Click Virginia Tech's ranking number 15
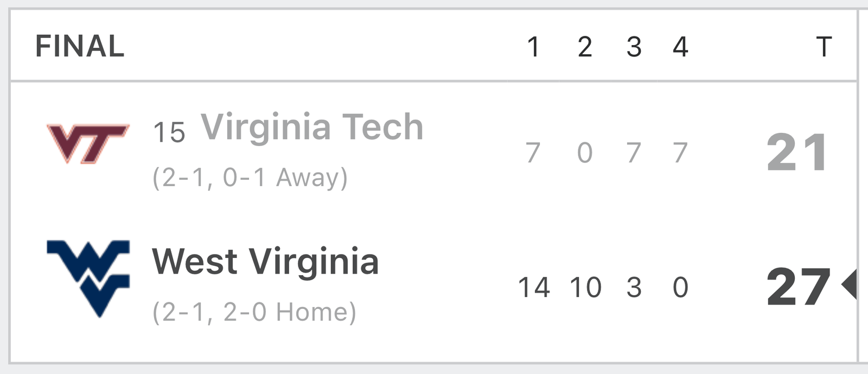The height and width of the screenshot is (374, 868). tap(169, 132)
